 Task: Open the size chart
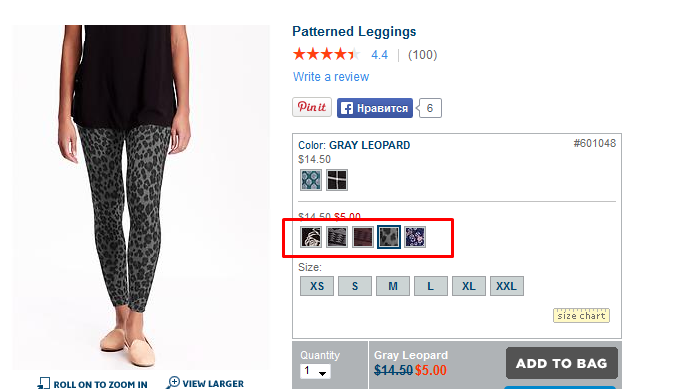(581, 315)
